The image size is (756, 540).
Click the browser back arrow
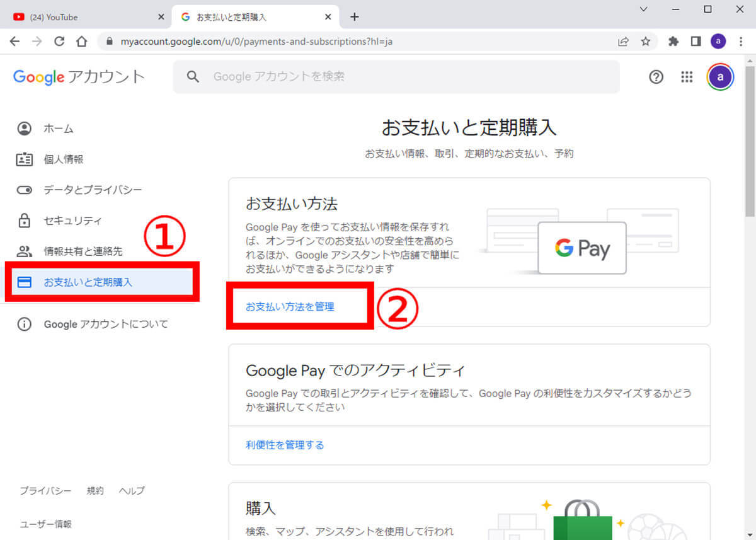[15, 42]
